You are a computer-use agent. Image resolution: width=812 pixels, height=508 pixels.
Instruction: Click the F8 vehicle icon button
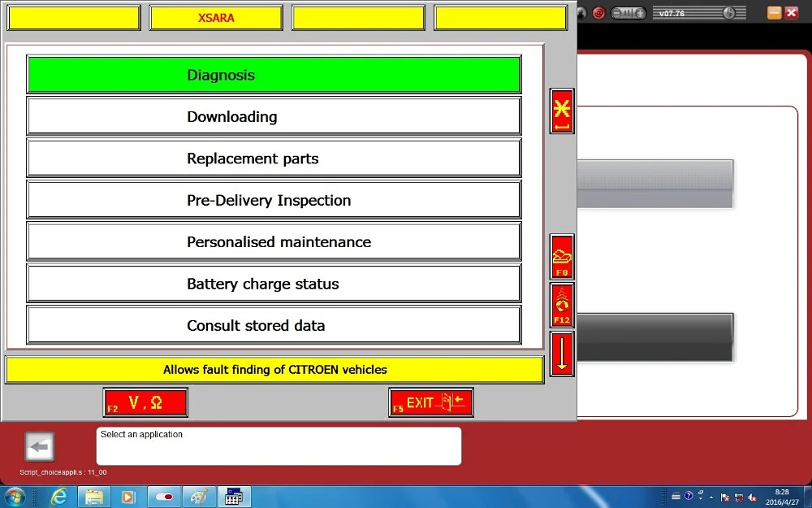coord(562,257)
